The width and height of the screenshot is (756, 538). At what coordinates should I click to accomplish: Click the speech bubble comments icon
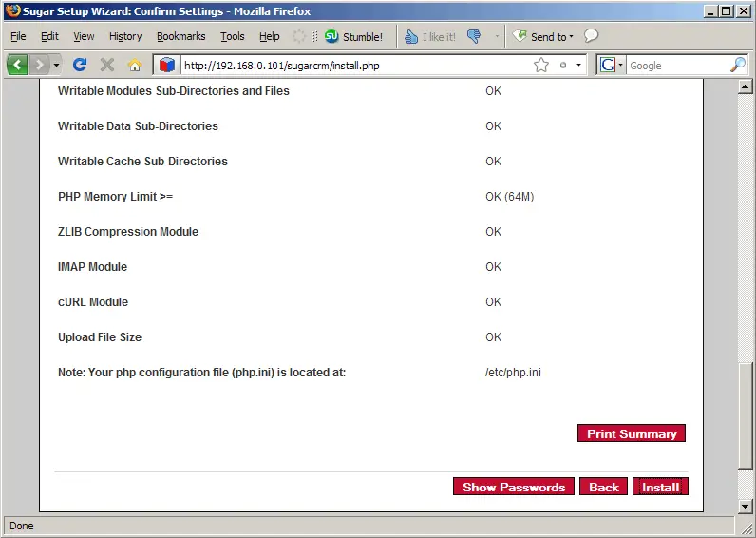(x=591, y=36)
